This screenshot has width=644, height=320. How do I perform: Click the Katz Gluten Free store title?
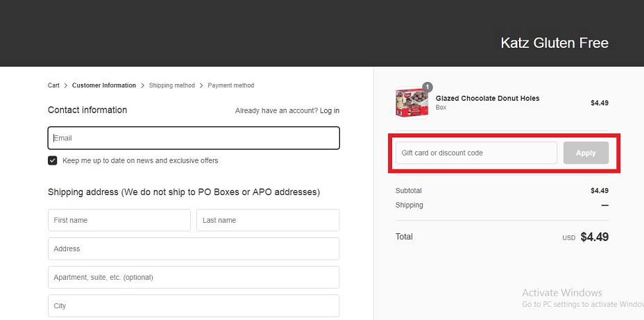tap(554, 43)
